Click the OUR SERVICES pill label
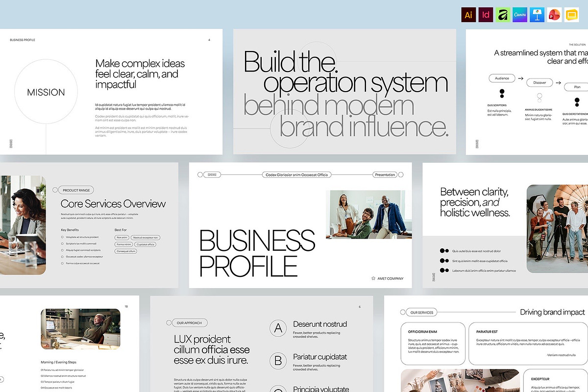Screen dimensions: 588x392 [x=421, y=312]
